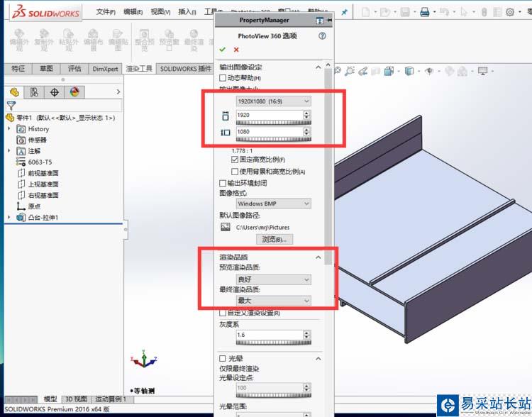Click the 整合预览 ribbon icon
Screen dimensions: 532x417
click(x=144, y=40)
